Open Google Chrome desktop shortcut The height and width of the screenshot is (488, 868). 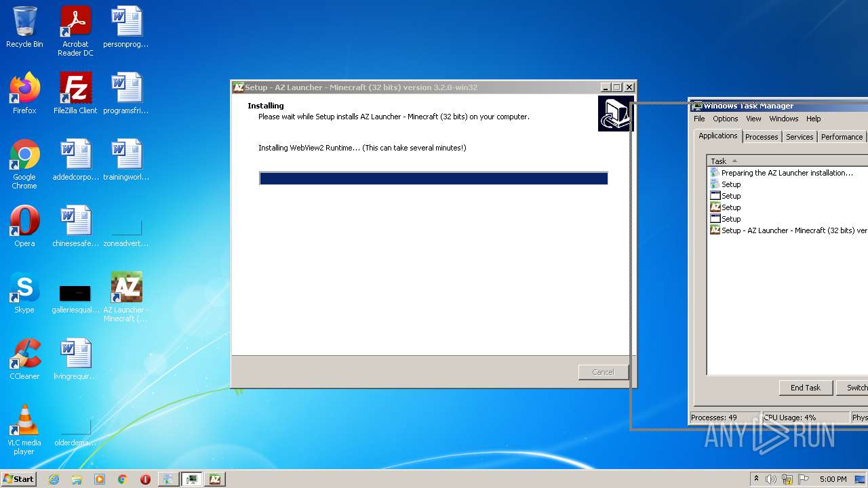(24, 164)
